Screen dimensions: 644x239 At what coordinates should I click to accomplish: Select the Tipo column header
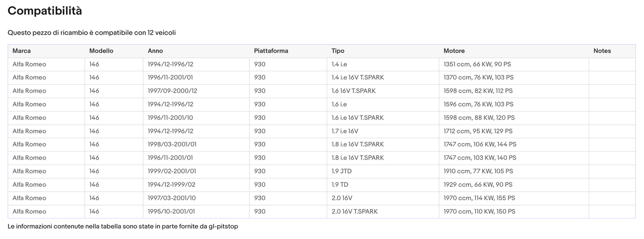(x=338, y=51)
